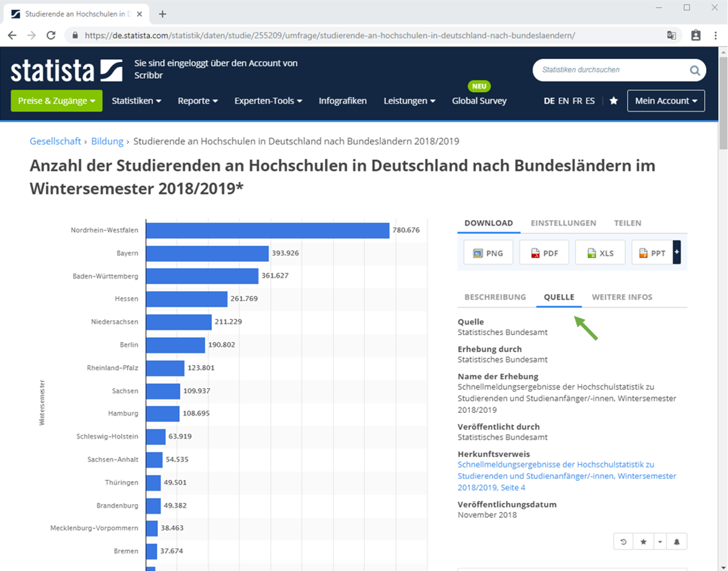
Task: Click the bell notification icon
Action: point(677,541)
